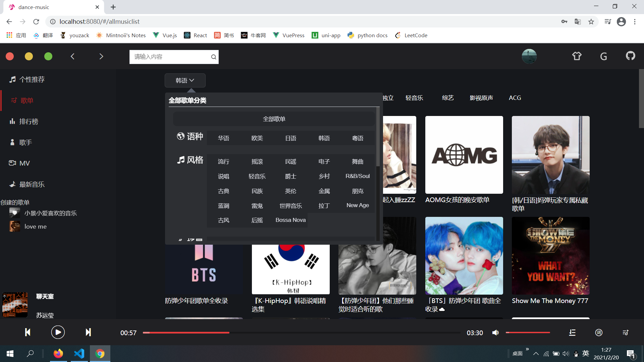
Task: Click the page vertical scrollbar
Action: pyautogui.click(x=641, y=99)
